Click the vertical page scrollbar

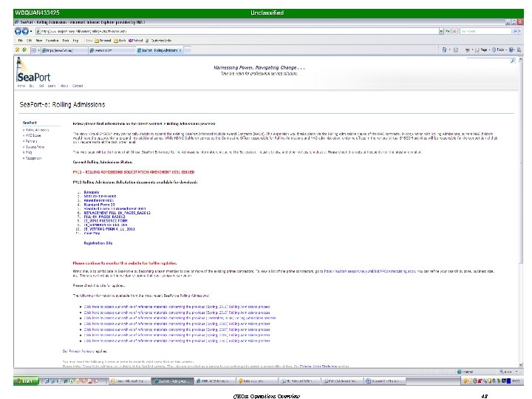tap(521, 162)
